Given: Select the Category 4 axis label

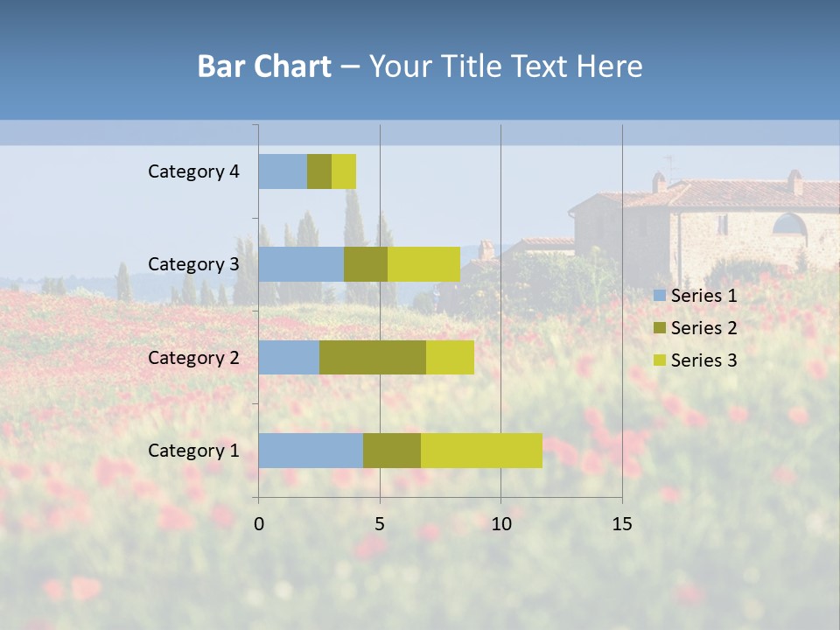Looking at the screenshot, I should 193,171.
